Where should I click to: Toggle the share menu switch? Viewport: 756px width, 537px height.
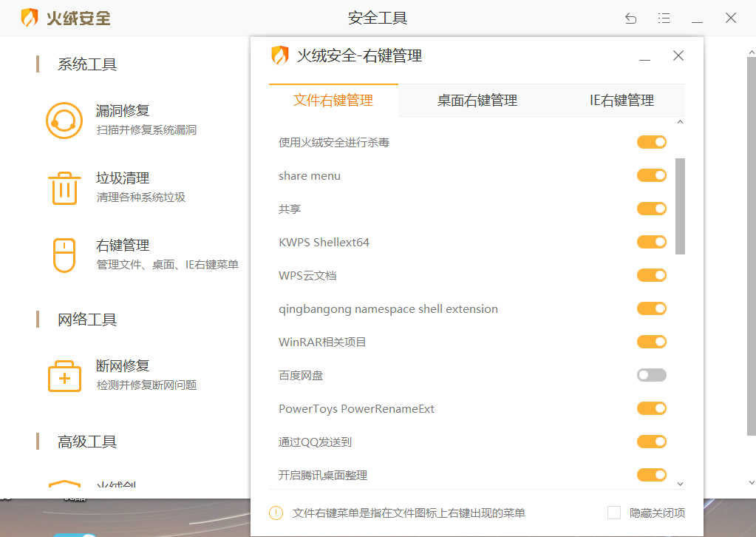tap(651, 175)
